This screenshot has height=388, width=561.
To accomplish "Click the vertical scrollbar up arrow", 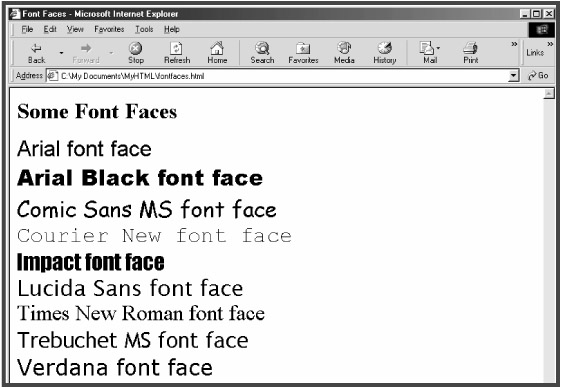I will 549,94.
